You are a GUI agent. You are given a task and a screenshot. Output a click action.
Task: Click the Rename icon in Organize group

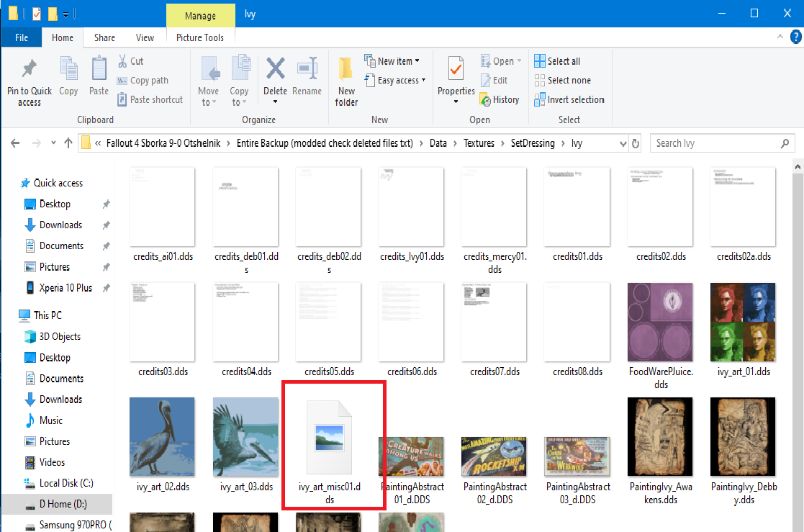tap(307, 70)
